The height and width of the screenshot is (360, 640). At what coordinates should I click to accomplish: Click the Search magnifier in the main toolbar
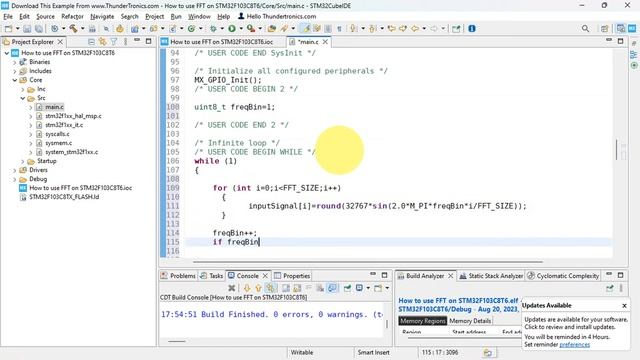tap(585, 29)
